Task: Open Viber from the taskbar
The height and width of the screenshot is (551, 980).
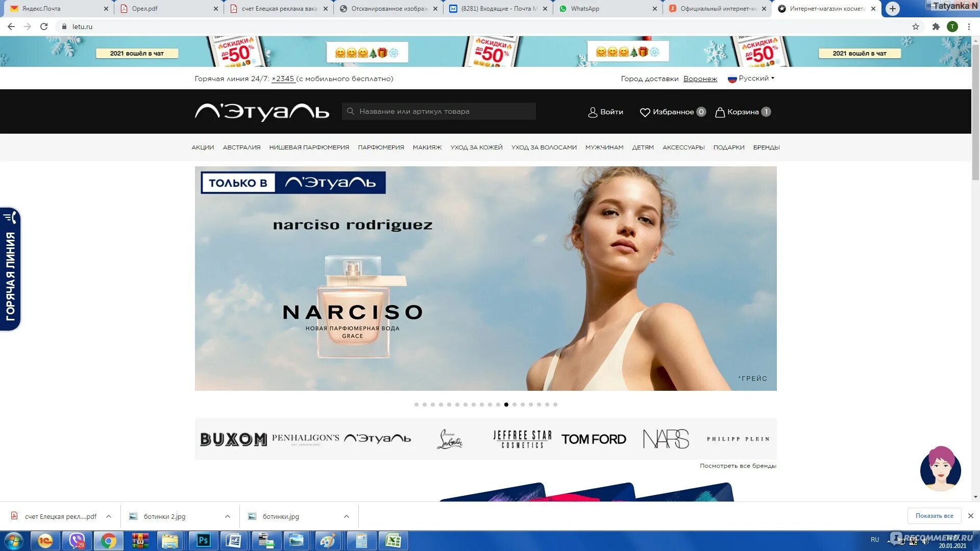Action: pos(77,541)
